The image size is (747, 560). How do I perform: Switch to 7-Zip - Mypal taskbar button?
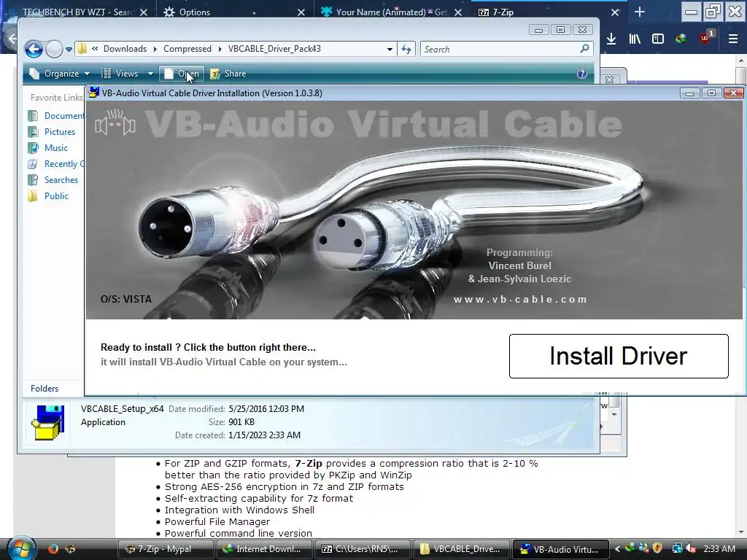click(x=165, y=549)
